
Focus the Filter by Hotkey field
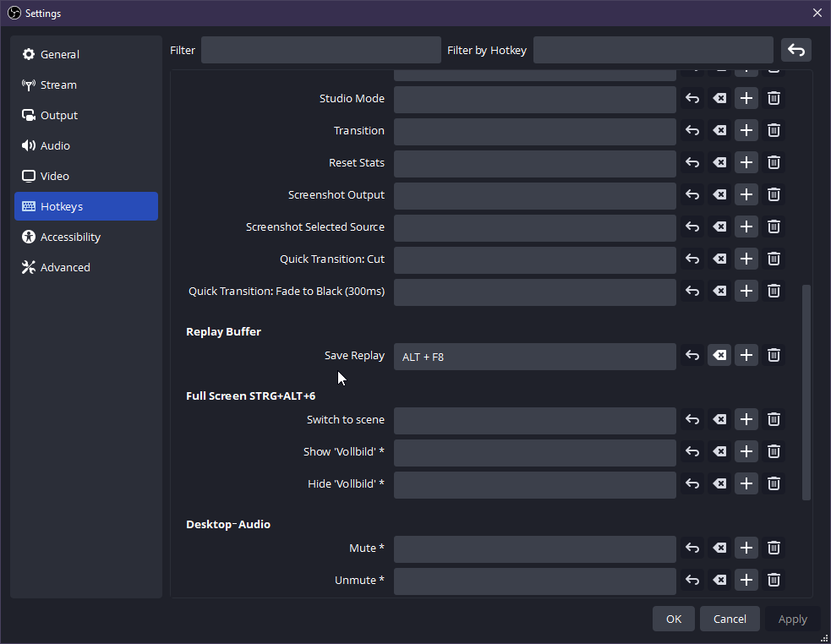(x=653, y=50)
